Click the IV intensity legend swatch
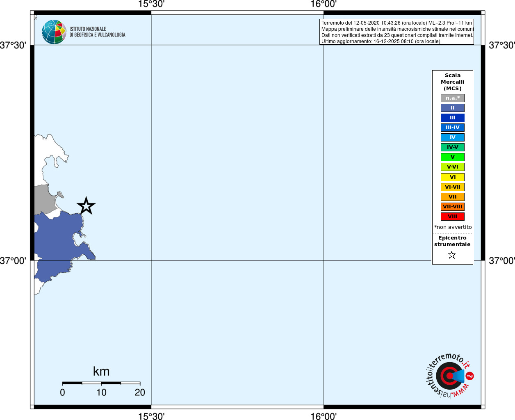The width and height of the screenshot is (515, 420). tap(453, 137)
